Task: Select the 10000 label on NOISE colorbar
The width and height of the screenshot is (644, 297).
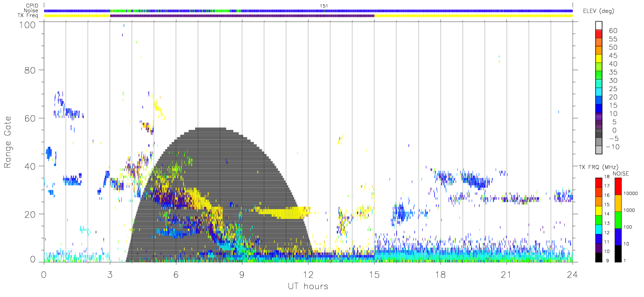Action: pos(631,194)
